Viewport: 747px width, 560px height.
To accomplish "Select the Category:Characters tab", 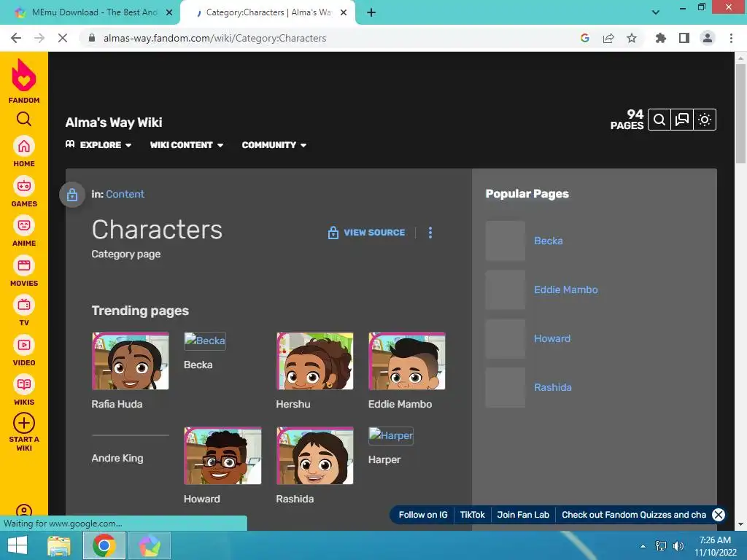I will (268, 12).
